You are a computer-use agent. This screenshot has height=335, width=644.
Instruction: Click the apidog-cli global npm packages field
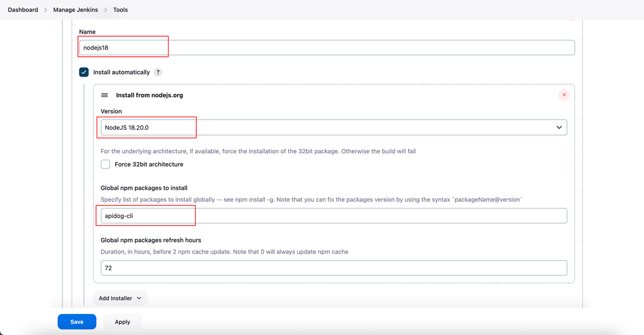coord(334,216)
